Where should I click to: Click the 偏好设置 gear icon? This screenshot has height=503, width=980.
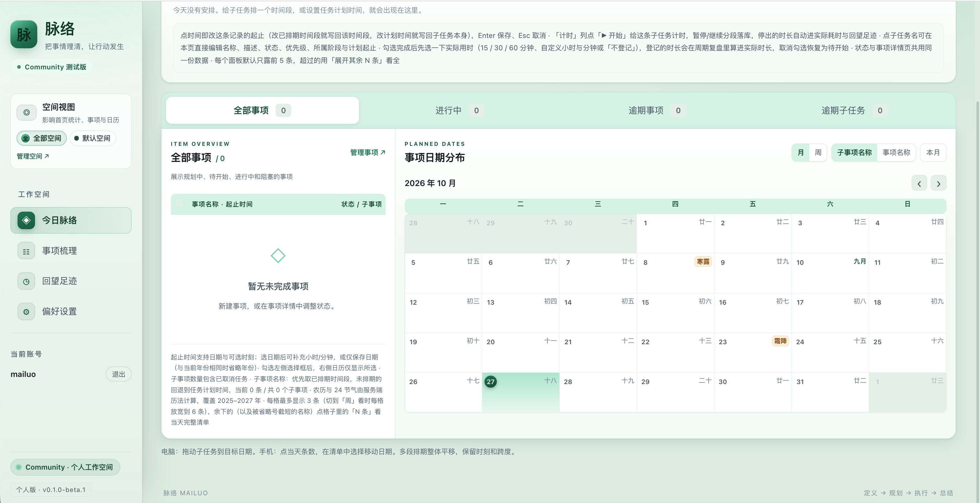coord(26,312)
